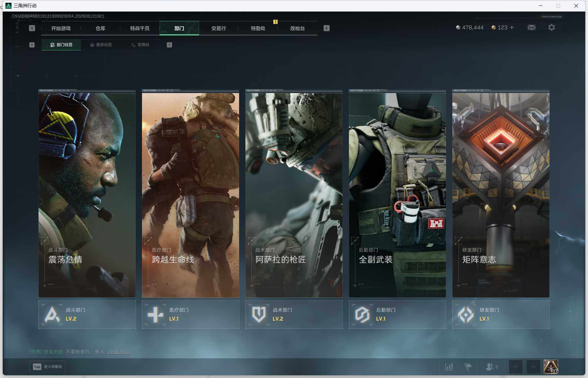Click the 123 gold coin balance

(x=499, y=28)
